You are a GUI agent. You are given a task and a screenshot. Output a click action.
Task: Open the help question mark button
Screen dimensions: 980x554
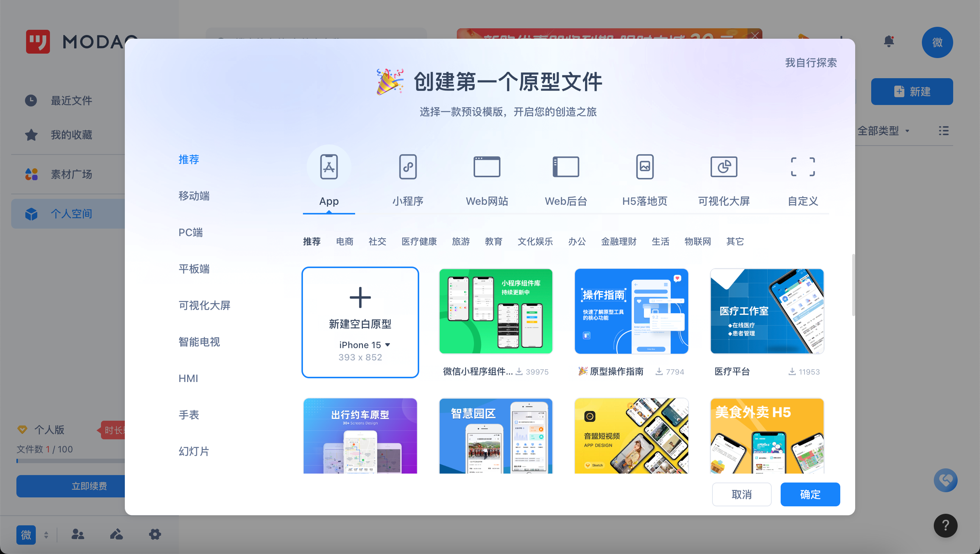945,525
